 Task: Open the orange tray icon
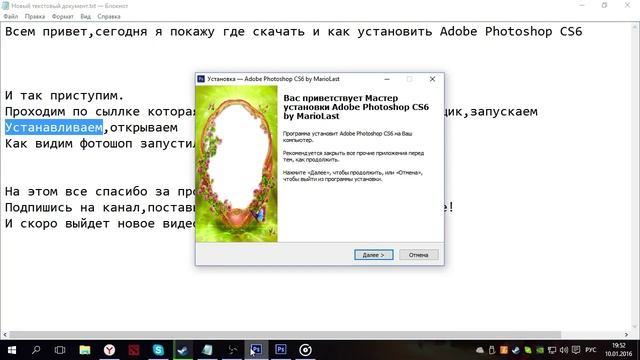coord(504,350)
